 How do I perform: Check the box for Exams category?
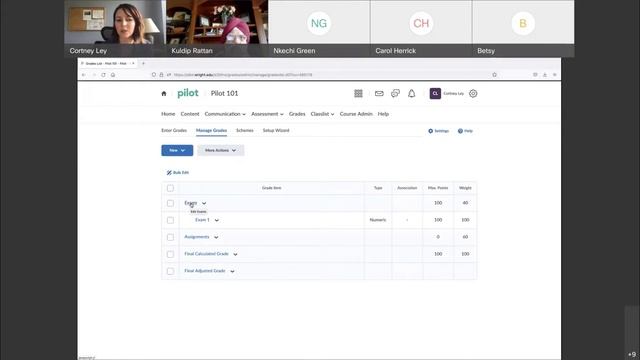pos(170,203)
